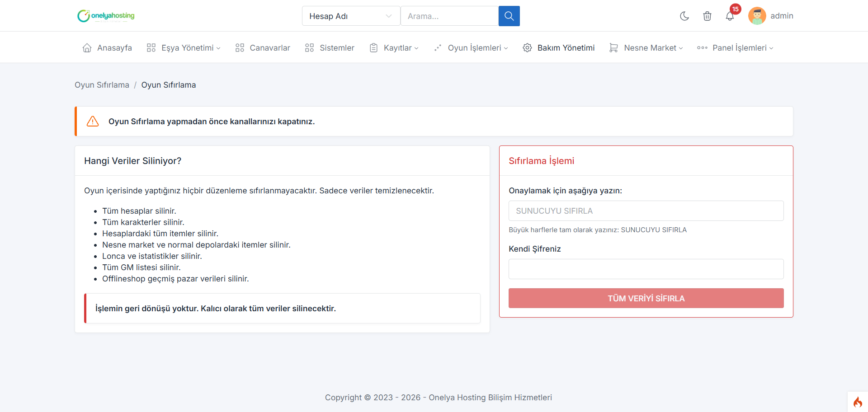Click the cart icon beside Nesne Market
The image size is (868, 412).
click(x=613, y=47)
